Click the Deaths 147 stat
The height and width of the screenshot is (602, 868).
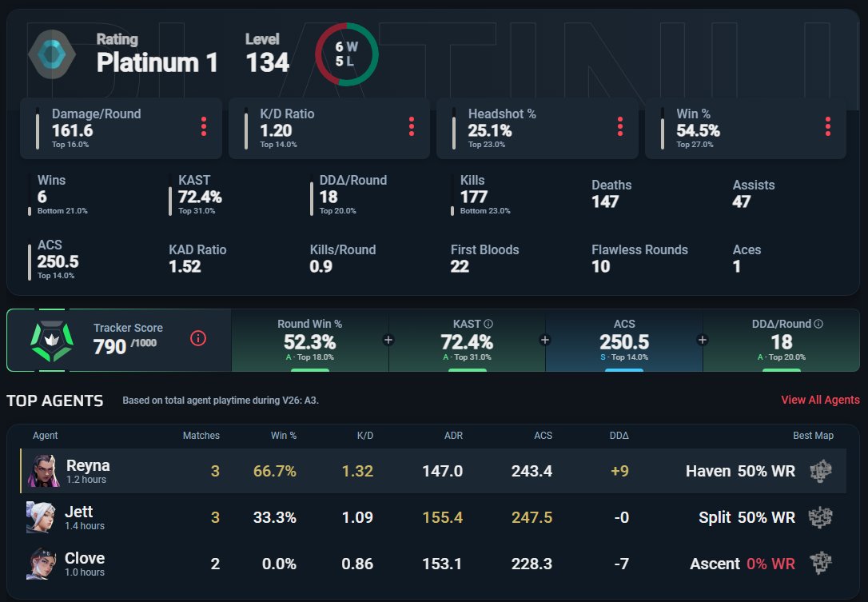pos(611,193)
